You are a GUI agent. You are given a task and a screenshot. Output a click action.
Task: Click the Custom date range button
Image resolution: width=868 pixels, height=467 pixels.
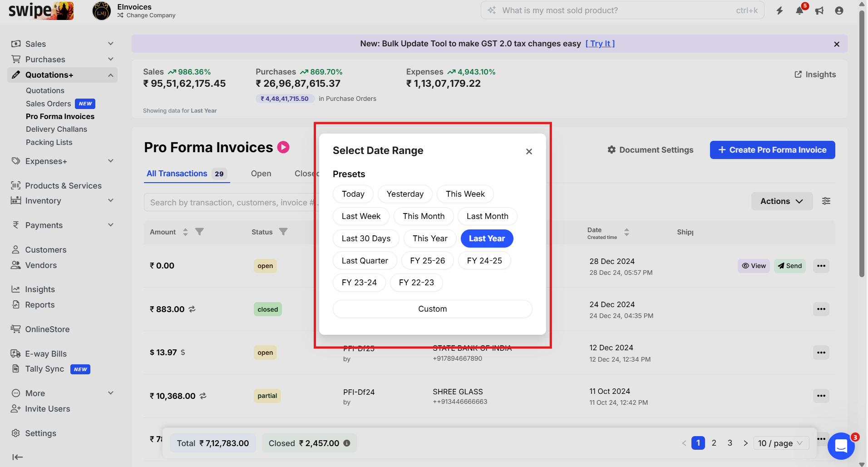click(x=432, y=309)
